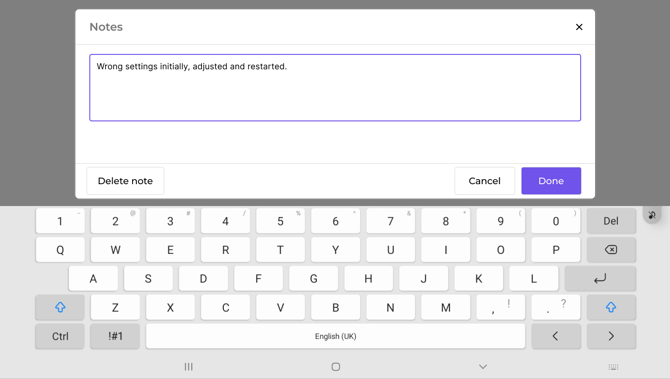The height and width of the screenshot is (379, 670).
Task: Tap the number 9 key
Action: (x=501, y=221)
